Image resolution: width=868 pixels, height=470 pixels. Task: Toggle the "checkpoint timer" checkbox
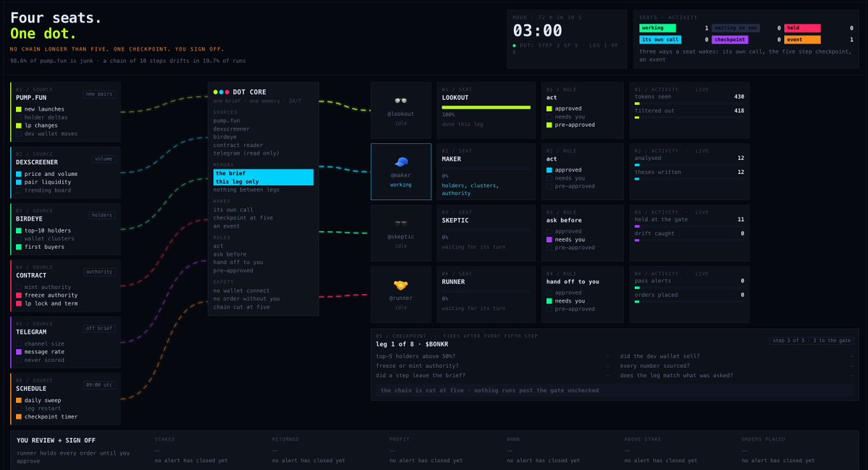click(19, 416)
